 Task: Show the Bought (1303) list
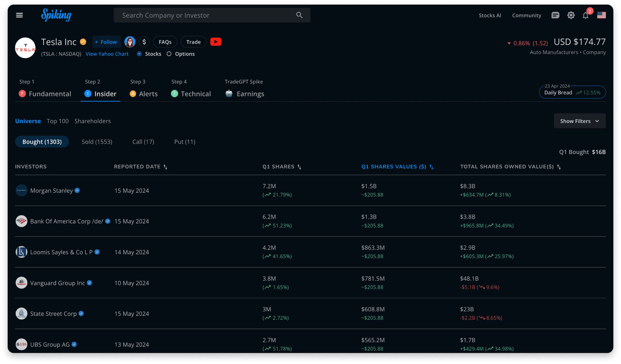click(42, 142)
